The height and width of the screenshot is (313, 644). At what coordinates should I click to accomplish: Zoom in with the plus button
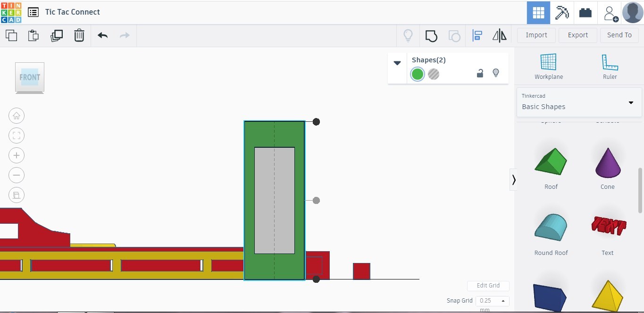17,155
